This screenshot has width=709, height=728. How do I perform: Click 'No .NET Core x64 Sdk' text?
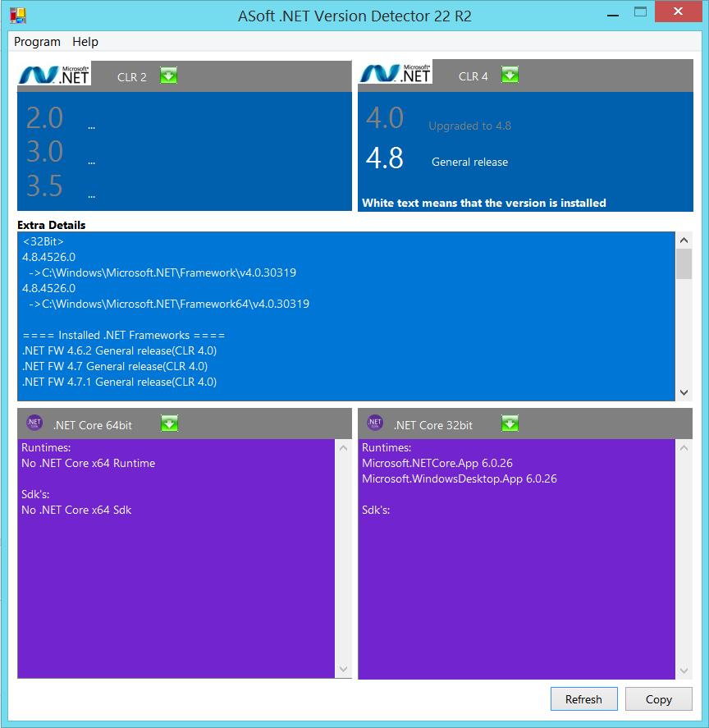click(76, 510)
